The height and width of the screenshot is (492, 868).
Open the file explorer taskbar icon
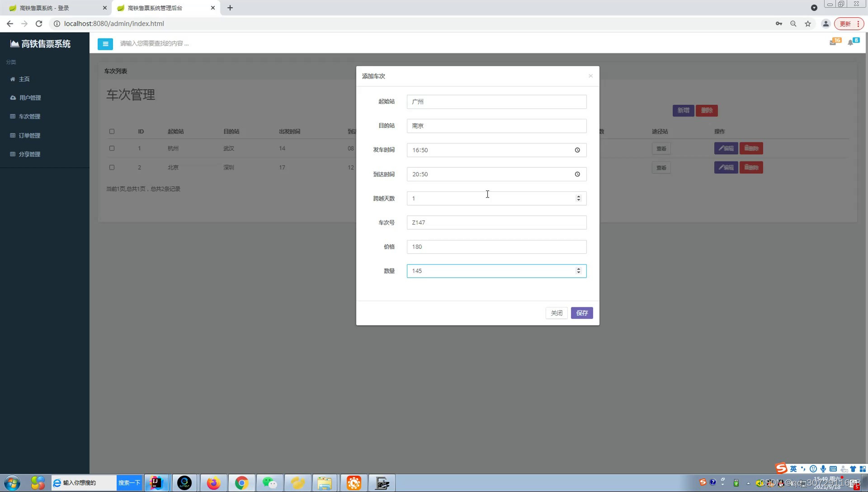tap(325, 483)
